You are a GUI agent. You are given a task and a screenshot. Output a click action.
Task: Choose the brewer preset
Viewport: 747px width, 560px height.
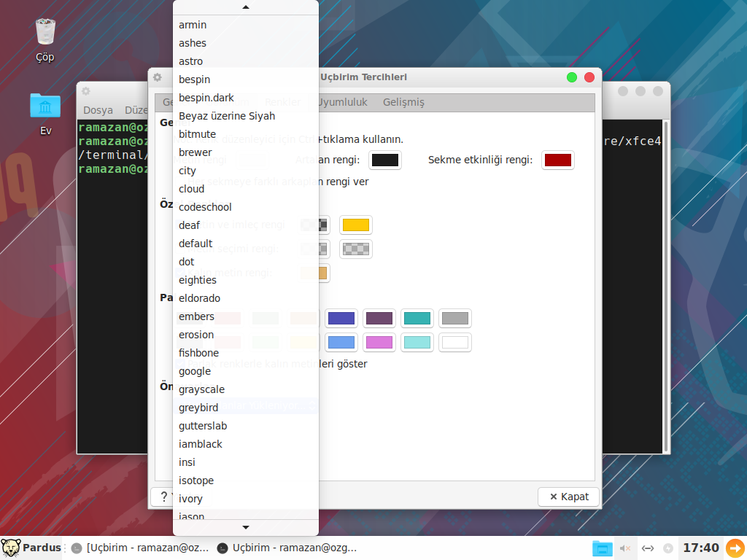tap(246, 152)
